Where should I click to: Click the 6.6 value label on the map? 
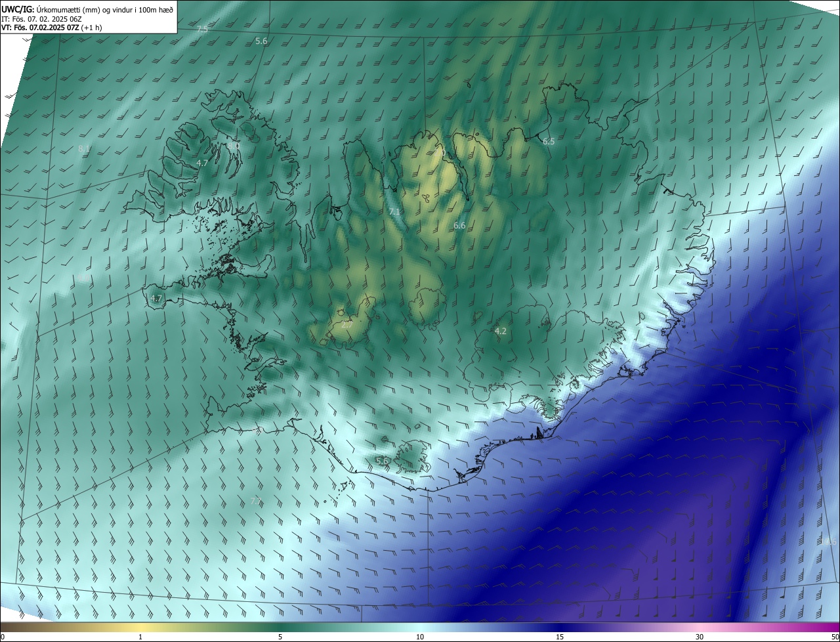pyautogui.click(x=459, y=226)
